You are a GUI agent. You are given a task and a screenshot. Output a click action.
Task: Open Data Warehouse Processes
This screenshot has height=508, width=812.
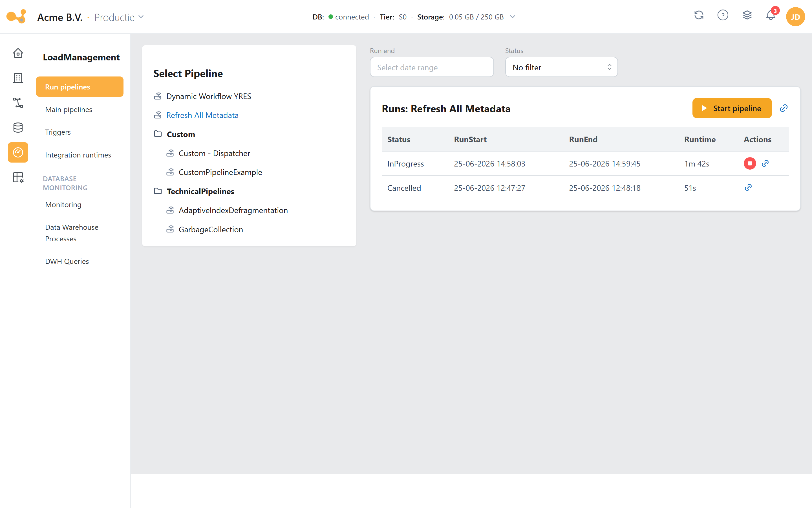click(x=72, y=233)
